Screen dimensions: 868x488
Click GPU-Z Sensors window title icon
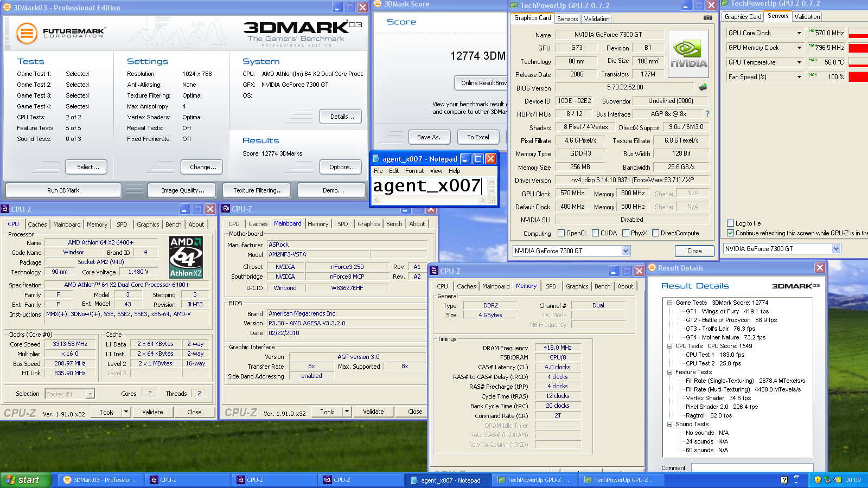[x=725, y=3]
